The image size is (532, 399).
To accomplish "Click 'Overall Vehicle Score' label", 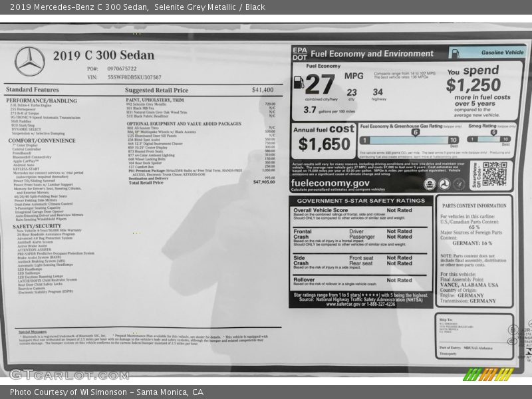I will coord(321,210).
